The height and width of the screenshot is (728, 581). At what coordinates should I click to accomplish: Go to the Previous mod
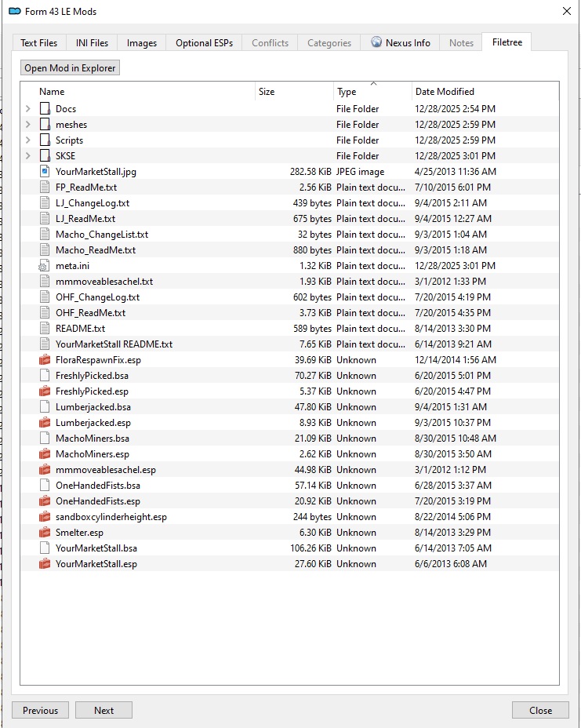[40, 711]
